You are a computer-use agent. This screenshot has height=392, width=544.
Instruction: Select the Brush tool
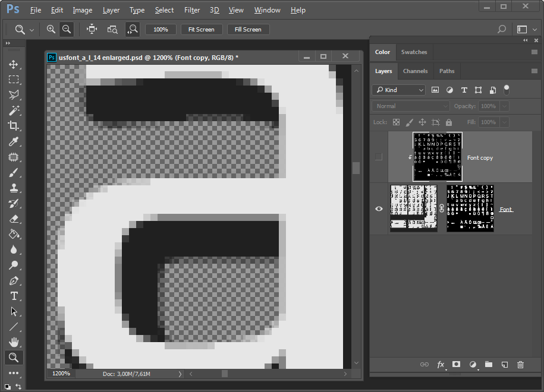14,172
